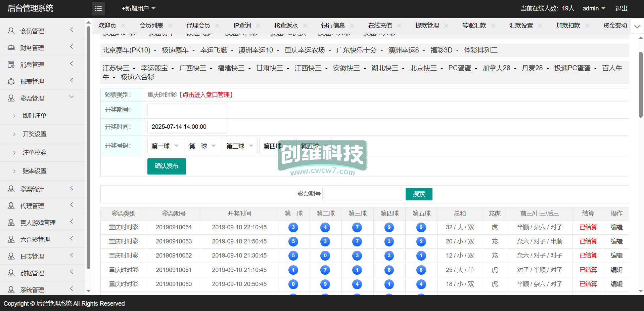Expand the 财务管理 sidebar menu
This screenshot has height=311, width=644.
pyautogui.click(x=71, y=47)
